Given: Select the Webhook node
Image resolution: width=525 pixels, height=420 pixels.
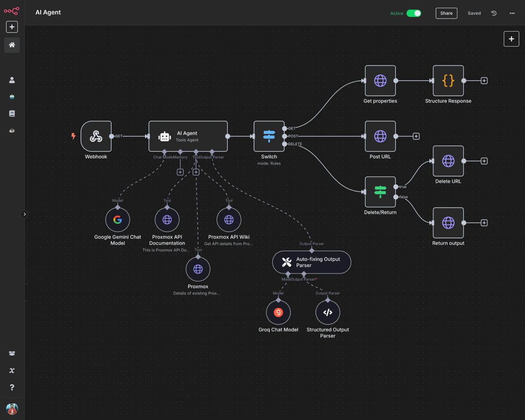Looking at the screenshot, I should coord(96,136).
